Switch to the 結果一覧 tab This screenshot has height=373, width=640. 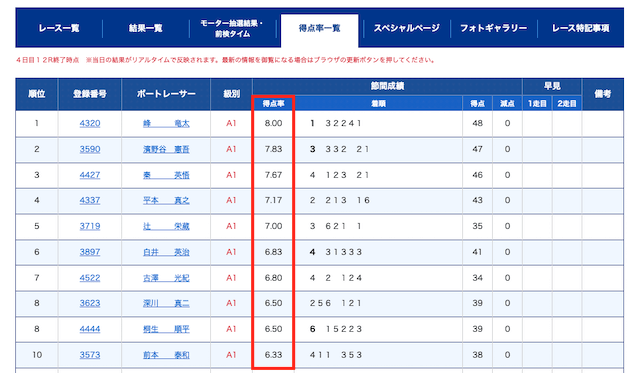(x=146, y=28)
